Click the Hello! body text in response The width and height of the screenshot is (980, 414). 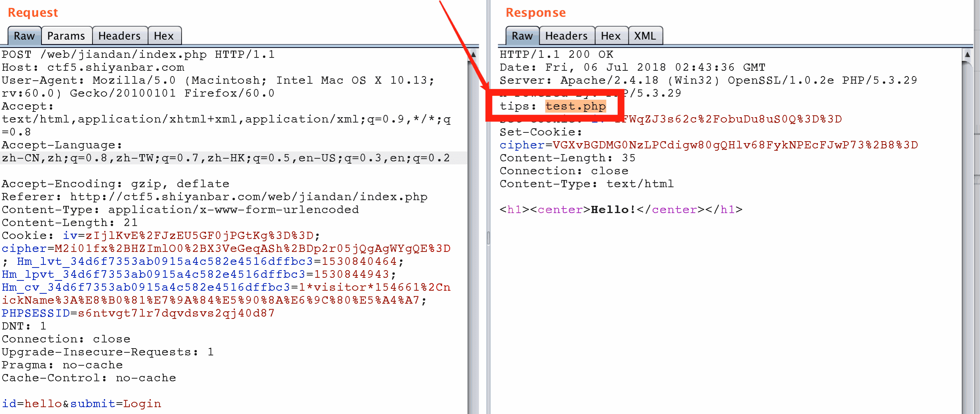click(x=613, y=210)
